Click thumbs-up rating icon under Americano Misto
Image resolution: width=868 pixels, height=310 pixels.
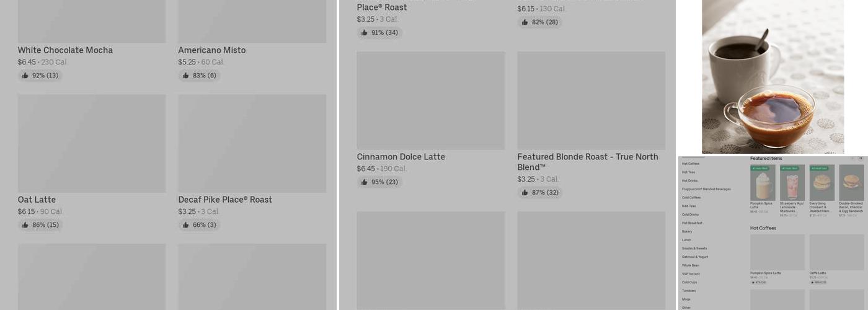pos(185,76)
